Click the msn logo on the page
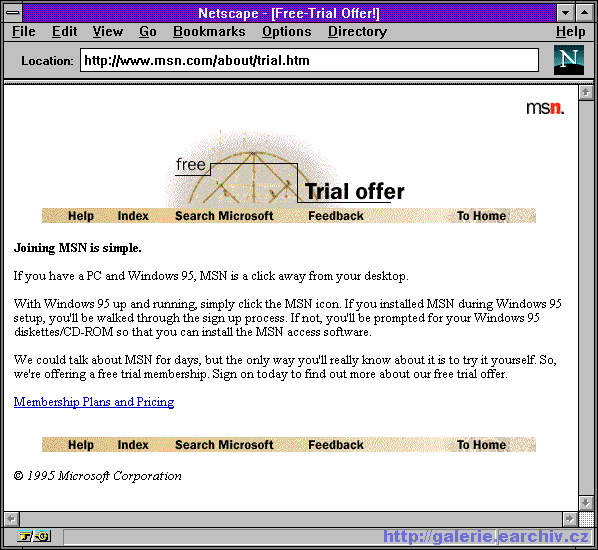This screenshot has width=598, height=550. [x=545, y=108]
